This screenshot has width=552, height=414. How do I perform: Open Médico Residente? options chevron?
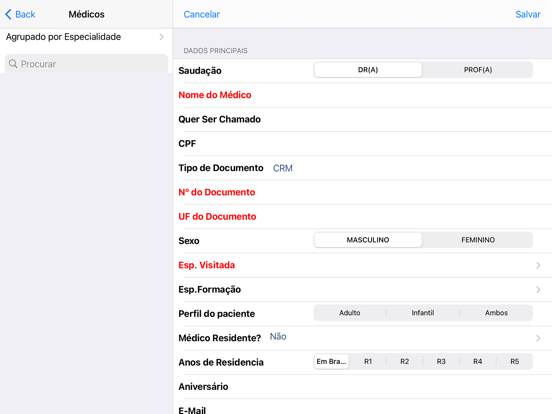pyautogui.click(x=538, y=338)
